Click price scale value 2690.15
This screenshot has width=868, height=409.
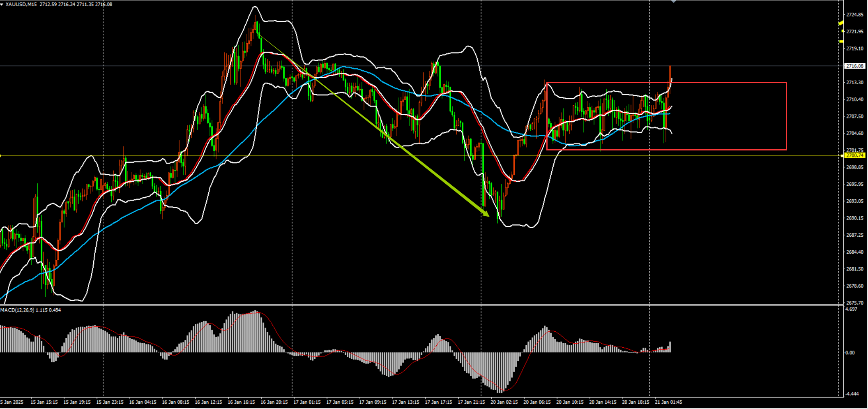tap(854, 218)
